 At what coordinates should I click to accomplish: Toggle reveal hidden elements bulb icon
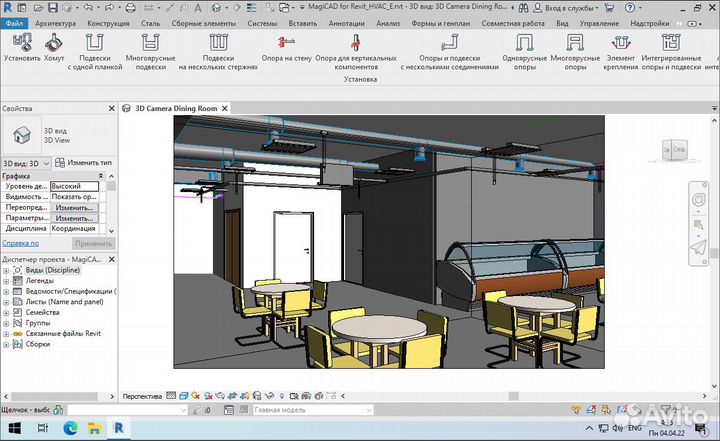coord(281,396)
